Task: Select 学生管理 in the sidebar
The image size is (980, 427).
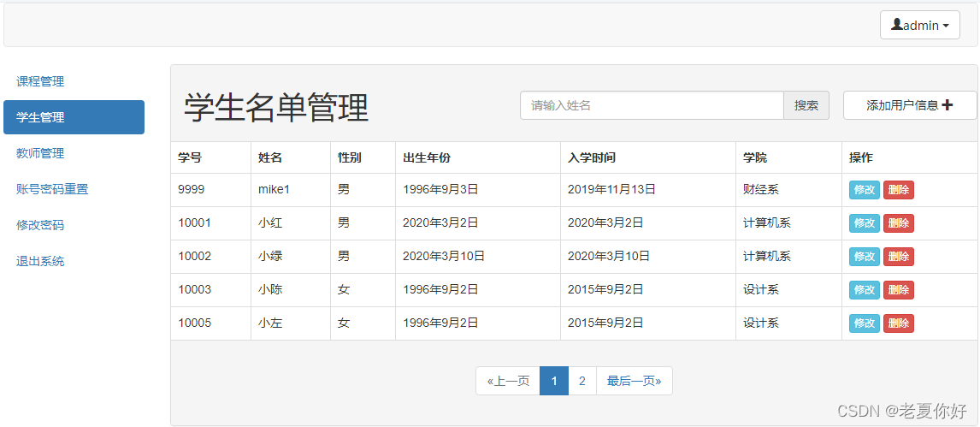Action: click(x=74, y=117)
